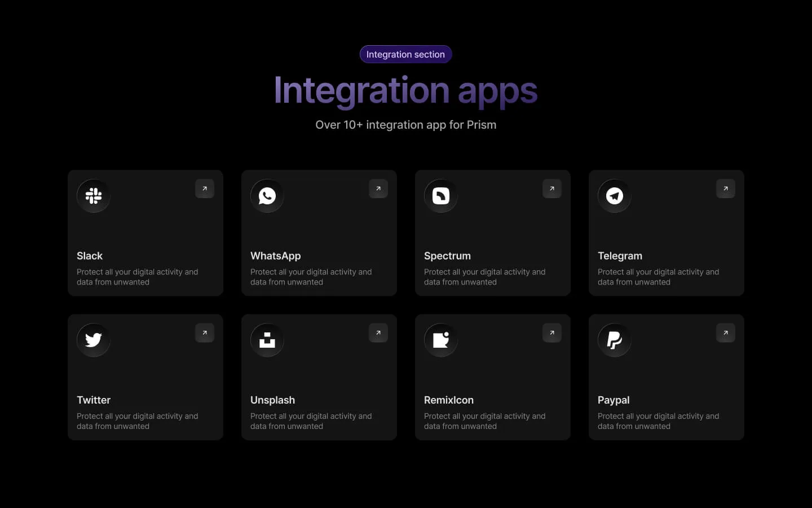Select the Unsplash card title

(272, 400)
